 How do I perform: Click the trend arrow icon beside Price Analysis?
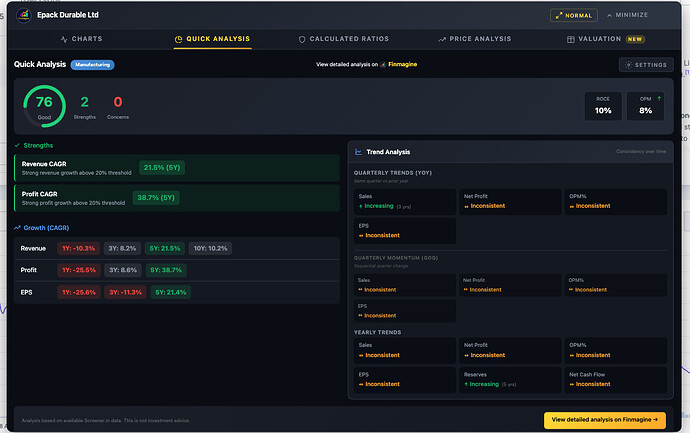441,39
